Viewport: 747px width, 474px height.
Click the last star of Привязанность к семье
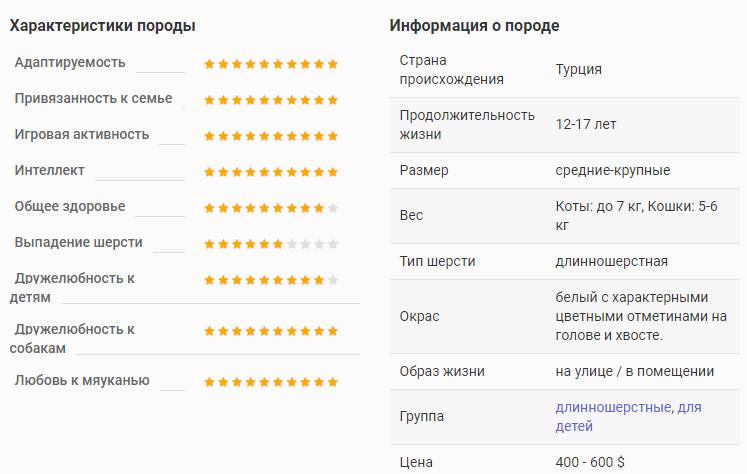coord(333,100)
